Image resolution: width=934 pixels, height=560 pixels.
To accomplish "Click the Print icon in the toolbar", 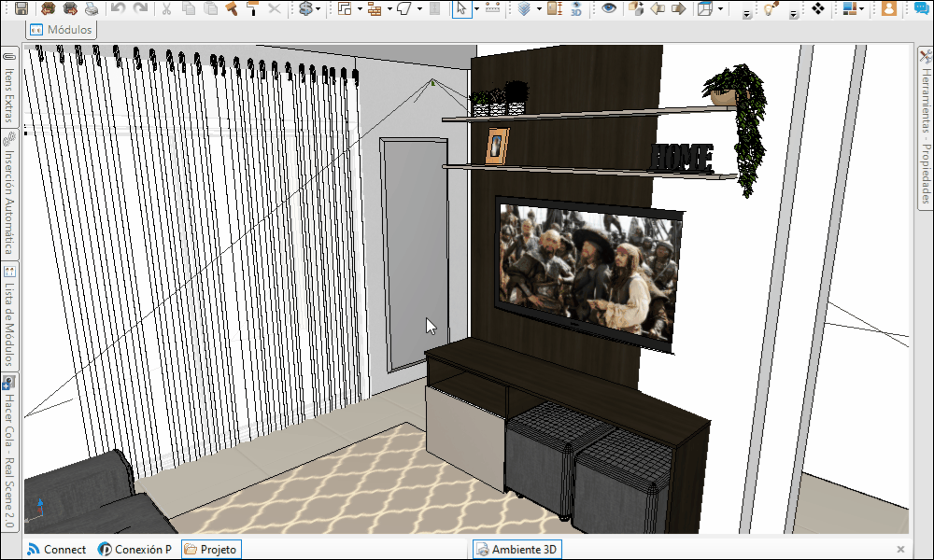I will [x=91, y=9].
